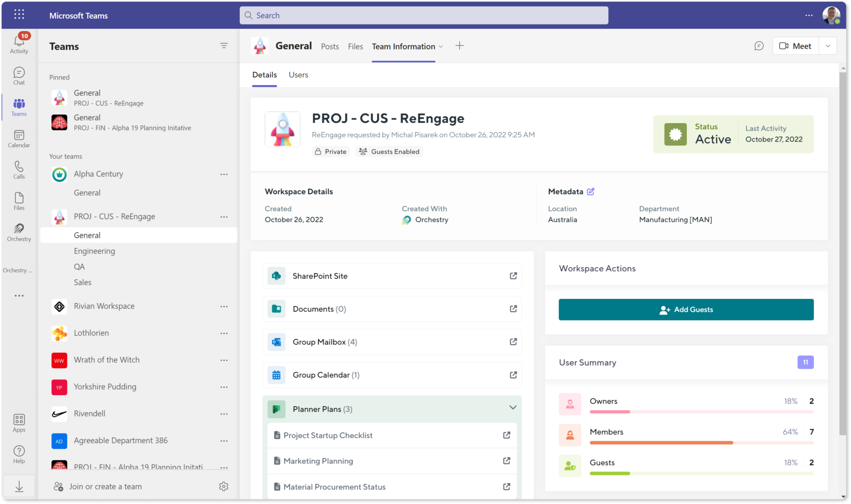Click the Add Guests button
The height and width of the screenshot is (504, 851).
(686, 309)
